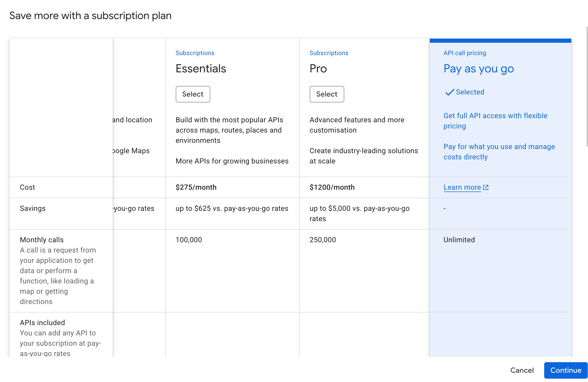Click the Savings row label
This screenshot has width=588, height=382.
pyautogui.click(x=32, y=209)
